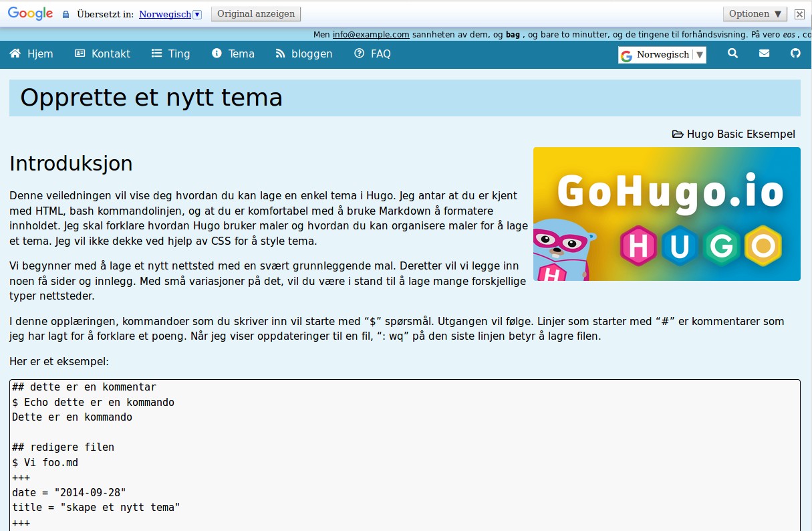This screenshot has width=812, height=531.
Task: Open the Optionen dropdown
Action: click(755, 14)
